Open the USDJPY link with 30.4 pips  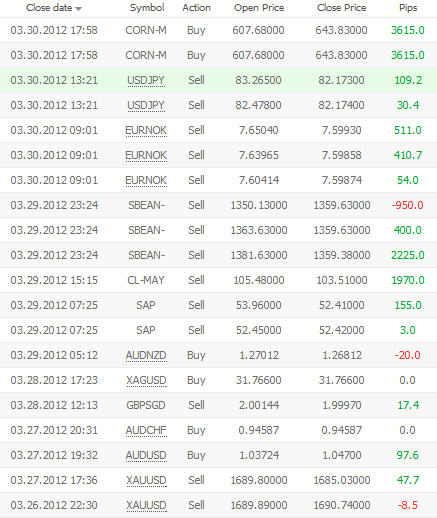(x=146, y=105)
